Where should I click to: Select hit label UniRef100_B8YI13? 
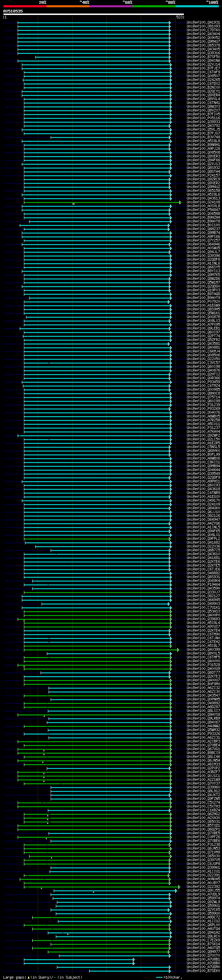203,271
